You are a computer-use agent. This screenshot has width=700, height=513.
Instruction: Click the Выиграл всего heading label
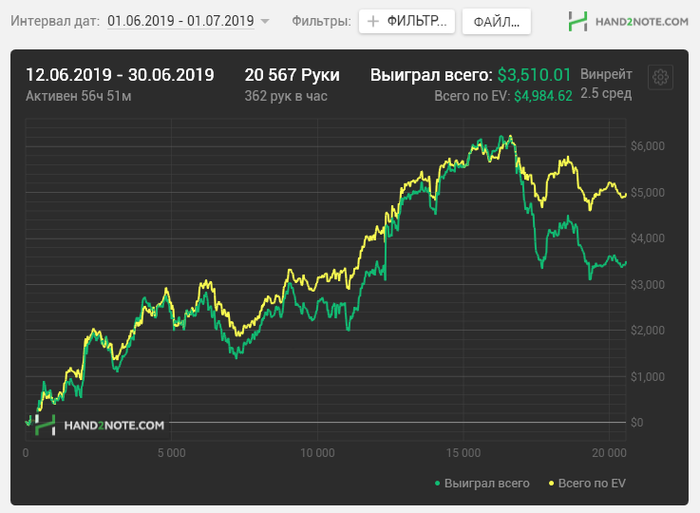[431, 75]
